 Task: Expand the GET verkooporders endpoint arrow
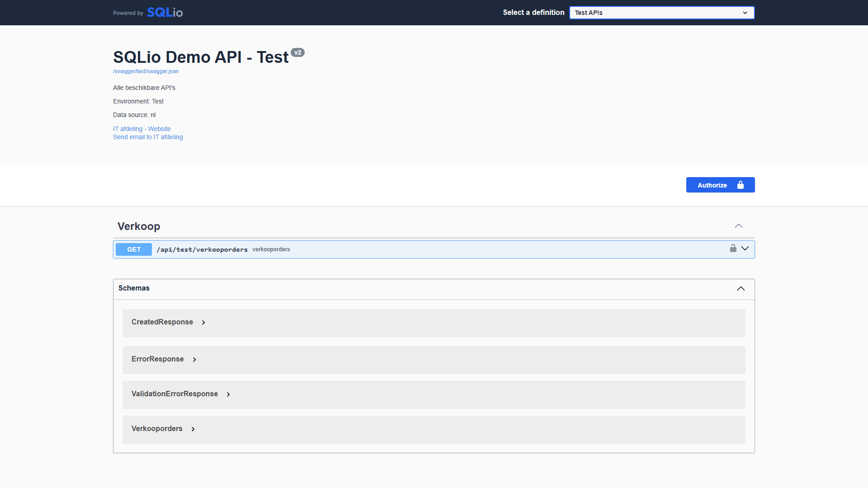(745, 249)
